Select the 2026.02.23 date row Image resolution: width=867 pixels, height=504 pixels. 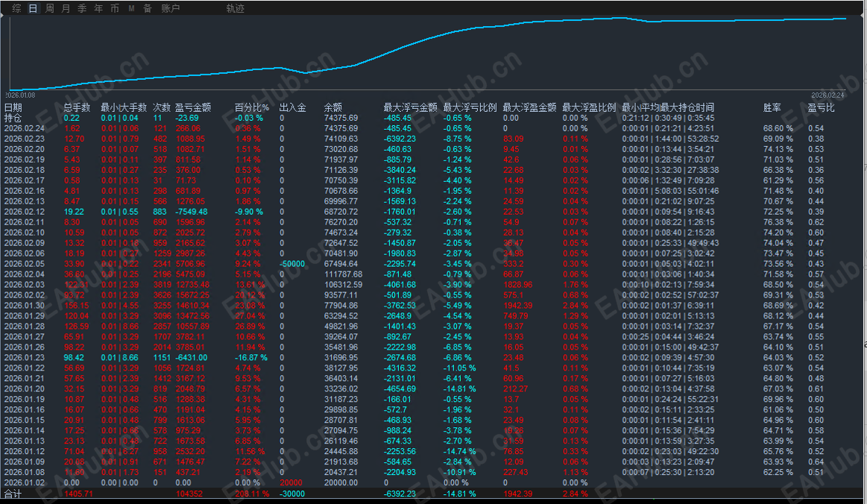tap(25, 139)
